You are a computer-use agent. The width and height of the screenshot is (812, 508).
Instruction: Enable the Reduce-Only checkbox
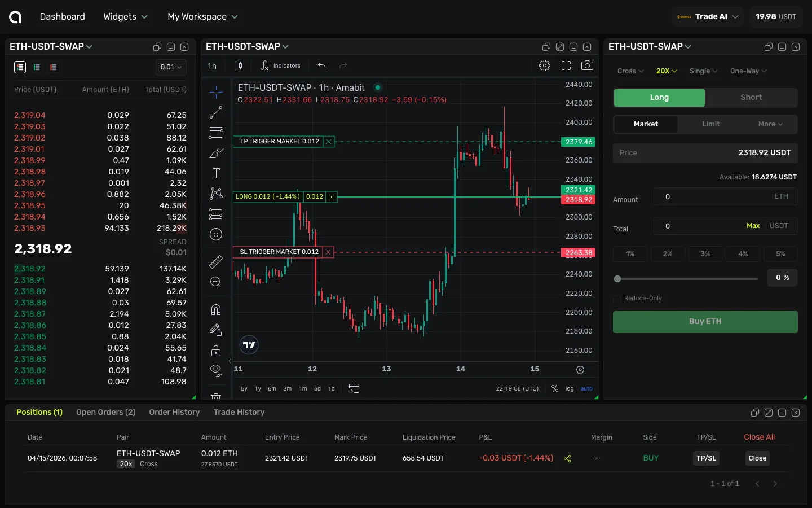point(617,299)
